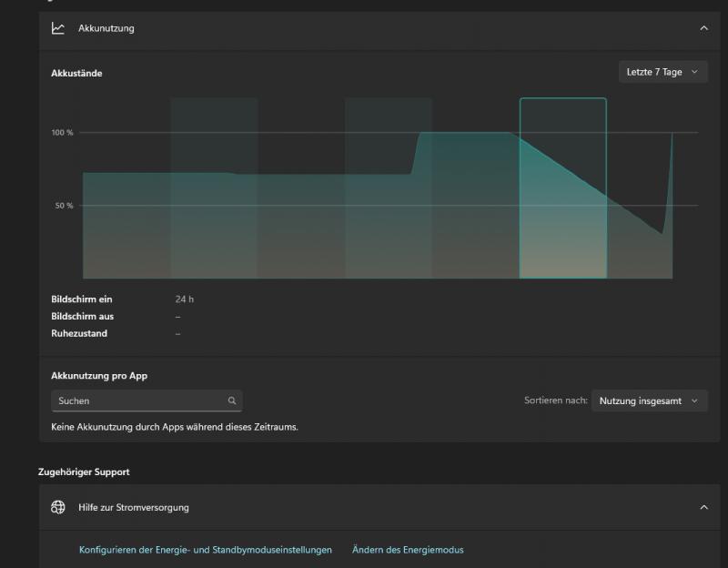
Task: Collapse the Akkunutzung section with its chevron
Action: (703, 28)
